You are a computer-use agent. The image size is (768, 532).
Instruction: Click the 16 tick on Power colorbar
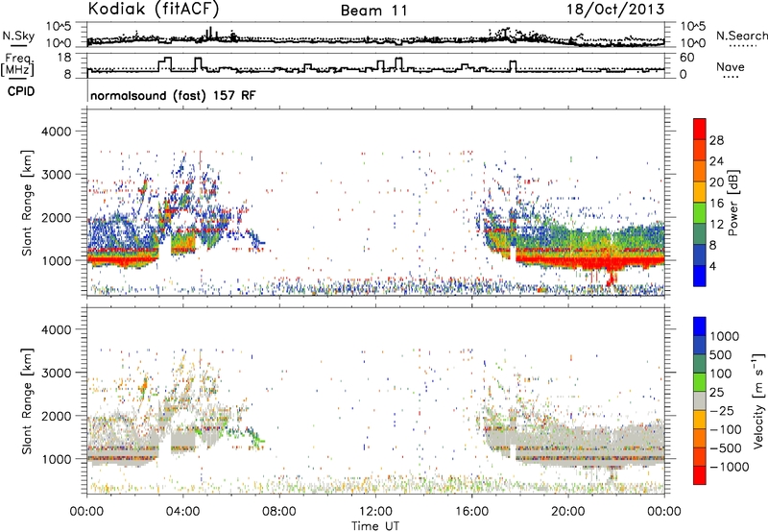[x=716, y=204]
